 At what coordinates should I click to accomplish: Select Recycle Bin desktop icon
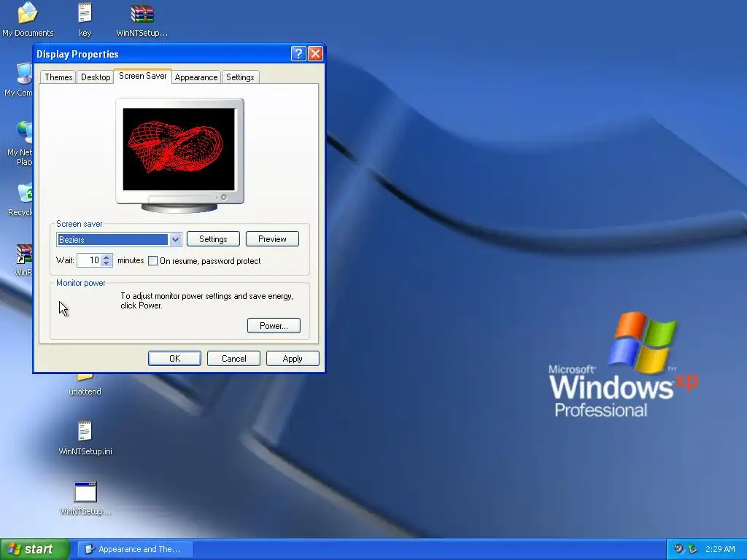25,192
